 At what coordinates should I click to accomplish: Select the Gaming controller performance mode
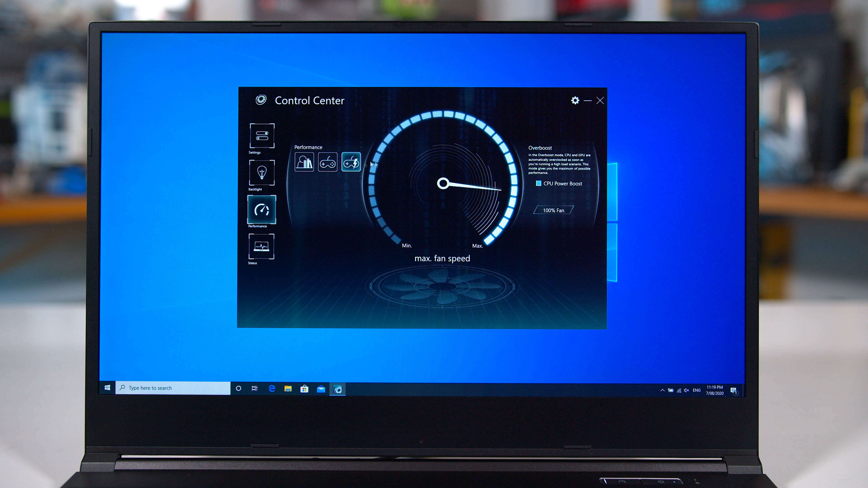click(x=328, y=162)
